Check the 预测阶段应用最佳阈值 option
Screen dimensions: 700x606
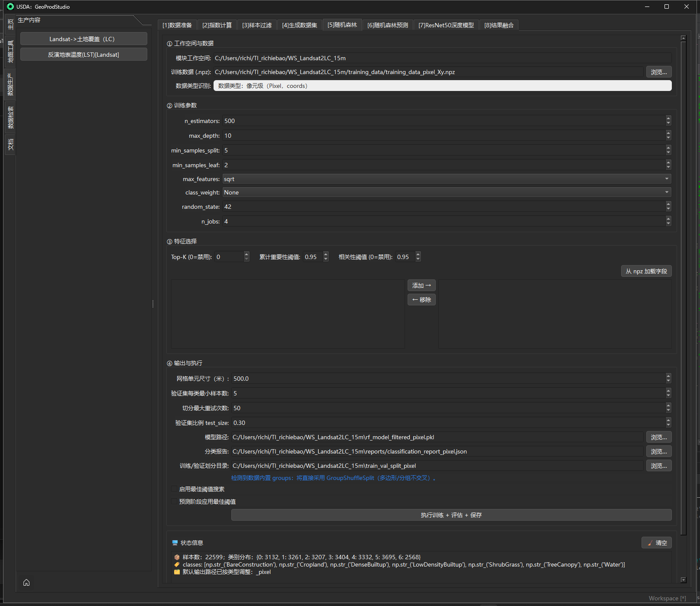[174, 502]
